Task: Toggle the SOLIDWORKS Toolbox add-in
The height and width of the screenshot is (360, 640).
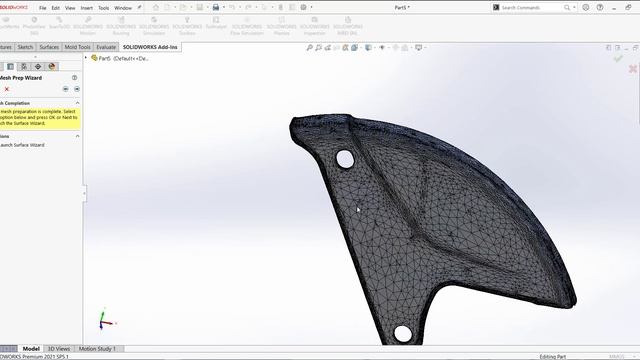Action: tap(187, 26)
